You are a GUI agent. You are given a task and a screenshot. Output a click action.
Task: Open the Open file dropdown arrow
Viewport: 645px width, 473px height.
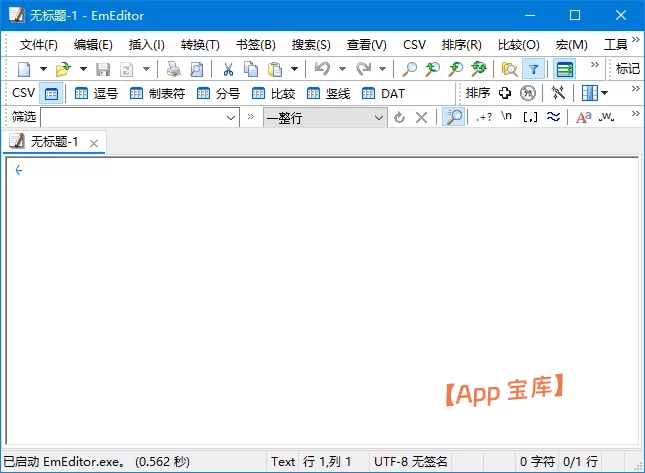point(83,69)
